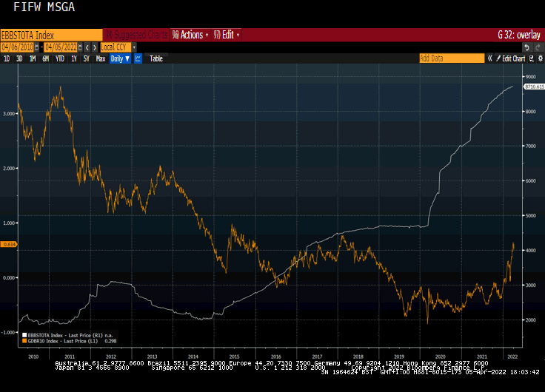Image resolution: width=545 pixels, height=392 pixels.
Task: Redo the chart change
Action: [538, 47]
